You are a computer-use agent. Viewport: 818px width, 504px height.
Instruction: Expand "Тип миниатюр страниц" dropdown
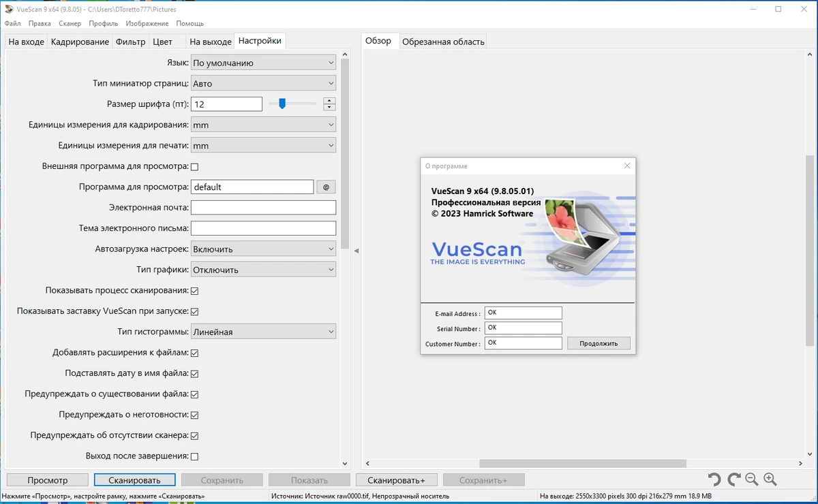263,83
